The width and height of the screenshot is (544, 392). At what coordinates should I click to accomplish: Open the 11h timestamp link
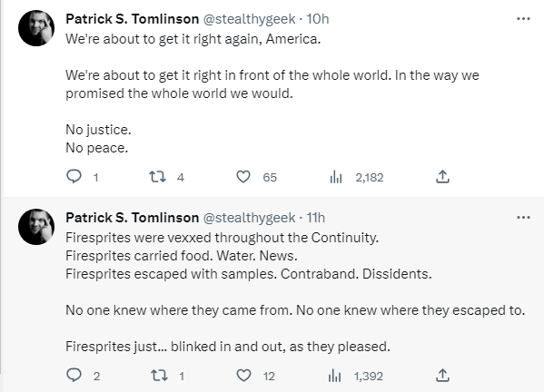click(x=316, y=218)
